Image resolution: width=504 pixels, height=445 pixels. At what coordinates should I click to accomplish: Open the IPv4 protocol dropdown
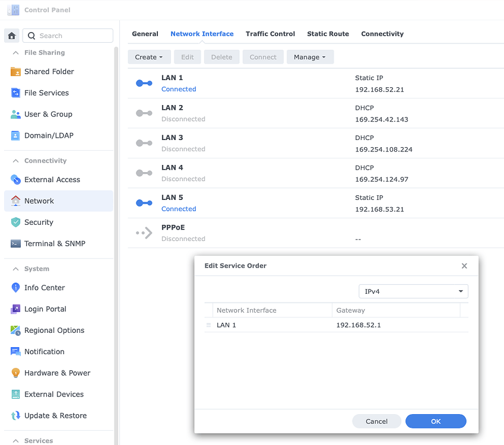point(413,291)
